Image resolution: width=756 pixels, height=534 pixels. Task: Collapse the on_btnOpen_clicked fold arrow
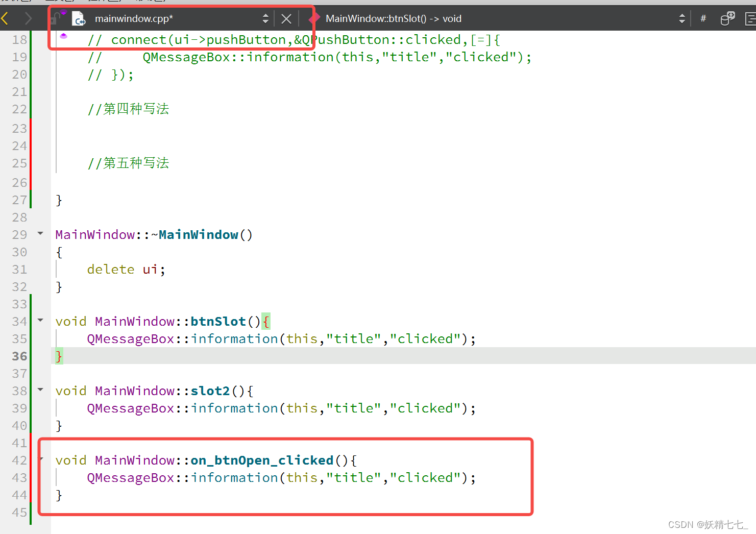point(41,459)
